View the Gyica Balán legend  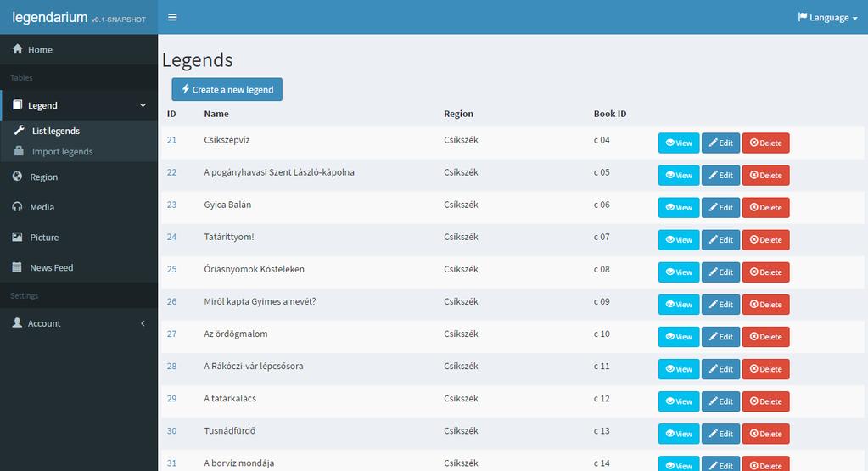point(679,208)
